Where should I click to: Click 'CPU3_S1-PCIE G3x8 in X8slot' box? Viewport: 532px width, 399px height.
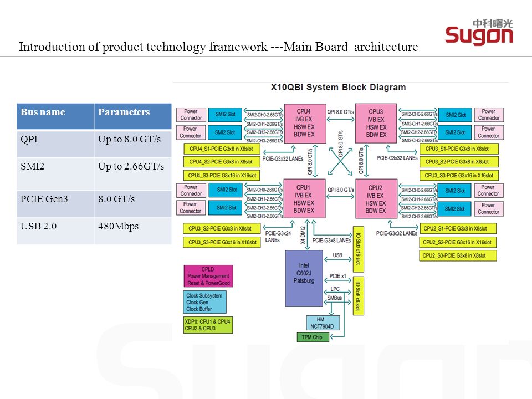(x=459, y=149)
